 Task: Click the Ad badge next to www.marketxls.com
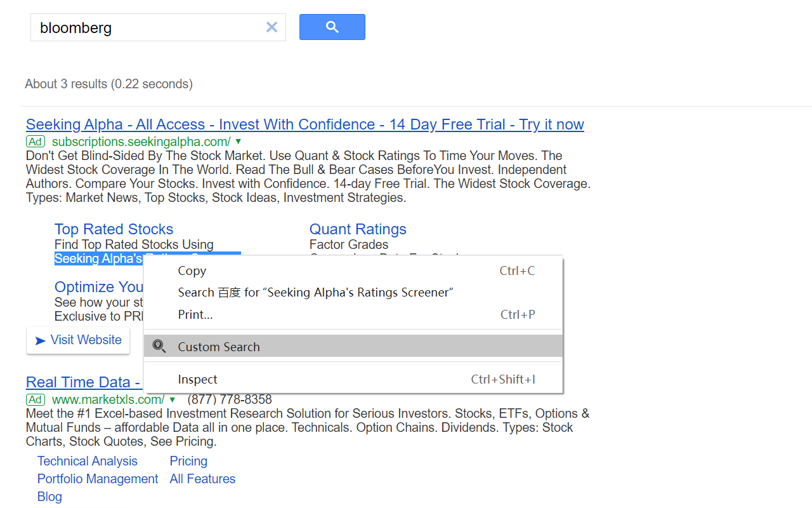[x=36, y=399]
